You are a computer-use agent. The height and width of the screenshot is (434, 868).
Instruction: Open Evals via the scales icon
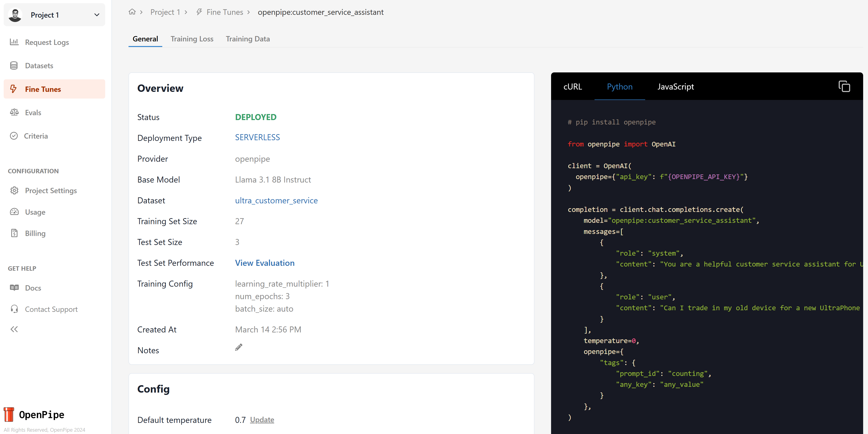pos(14,112)
